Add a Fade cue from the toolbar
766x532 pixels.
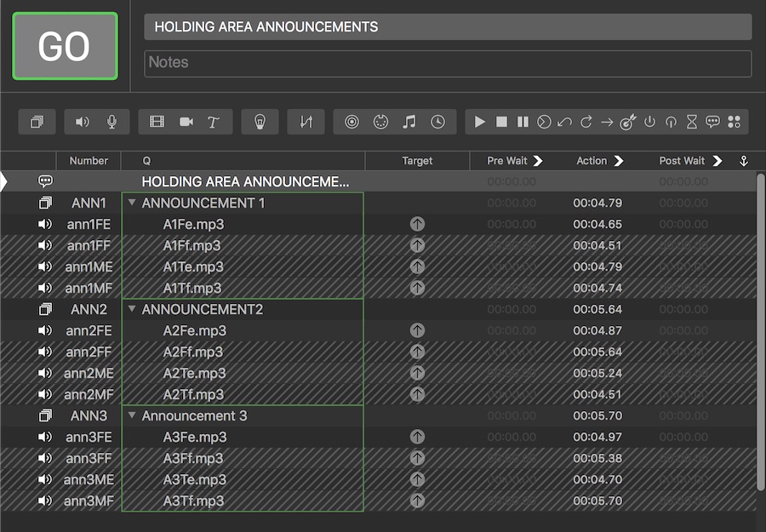(306, 122)
